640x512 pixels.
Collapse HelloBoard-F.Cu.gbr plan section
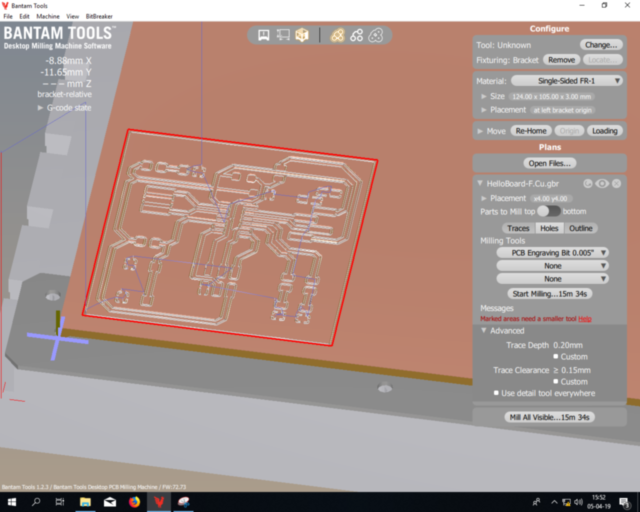(480, 183)
